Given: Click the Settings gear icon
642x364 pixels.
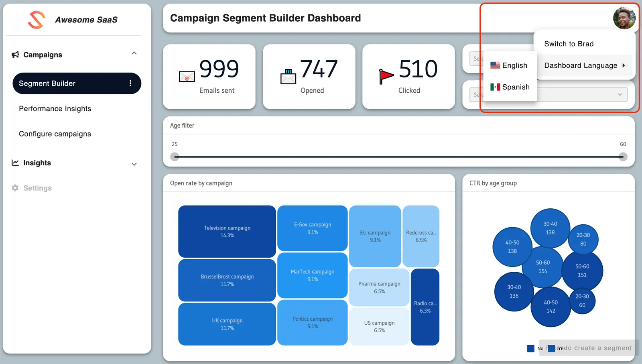Looking at the screenshot, I should click(x=15, y=188).
